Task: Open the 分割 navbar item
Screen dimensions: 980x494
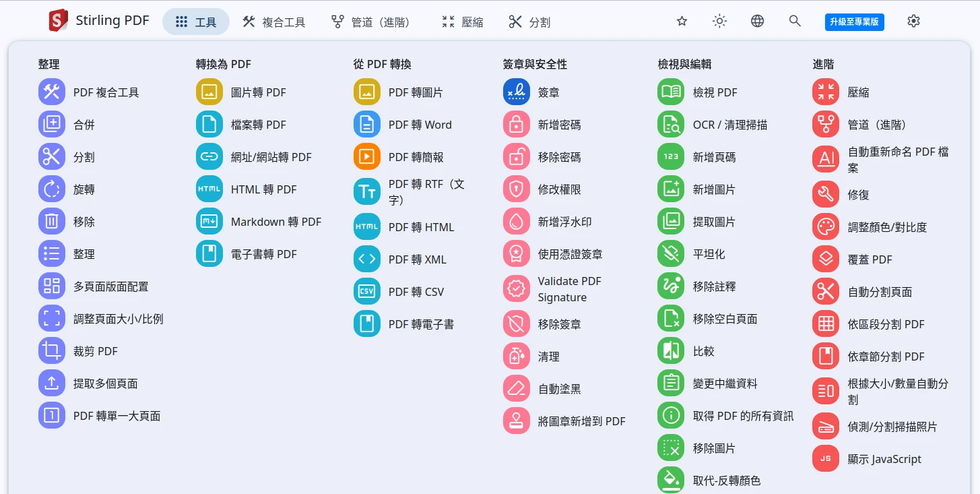Action: tap(529, 22)
